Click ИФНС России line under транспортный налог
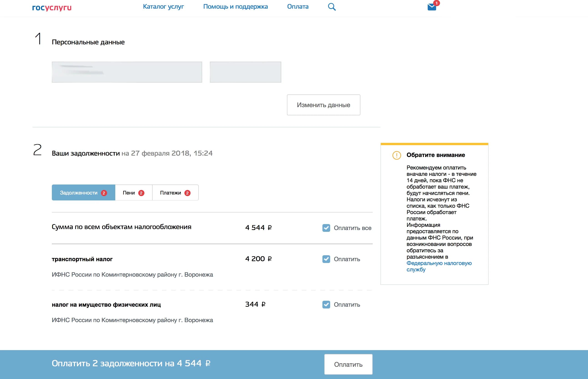Image resolution: width=588 pixels, height=379 pixels. pos(132,275)
